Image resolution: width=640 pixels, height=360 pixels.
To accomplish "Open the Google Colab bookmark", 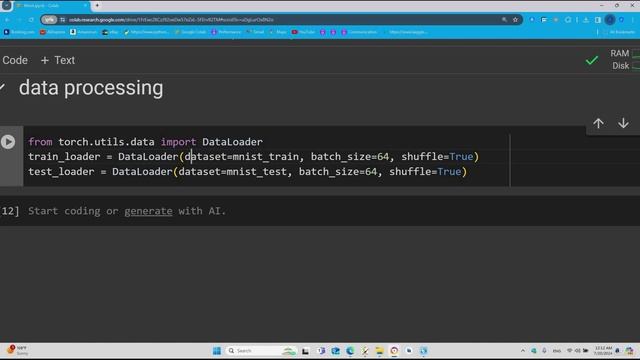I will [x=190, y=32].
